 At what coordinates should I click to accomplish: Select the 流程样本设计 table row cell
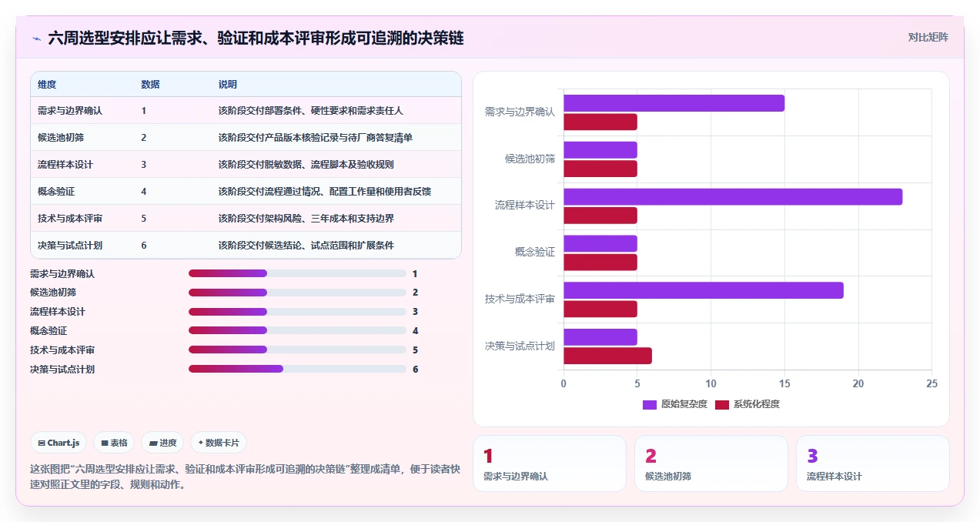pos(65,165)
